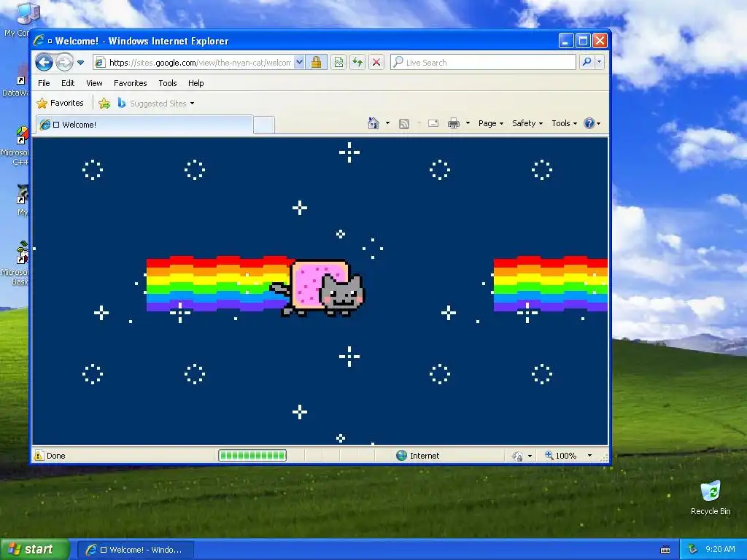Select the Welcome! browser tab

click(x=144, y=125)
